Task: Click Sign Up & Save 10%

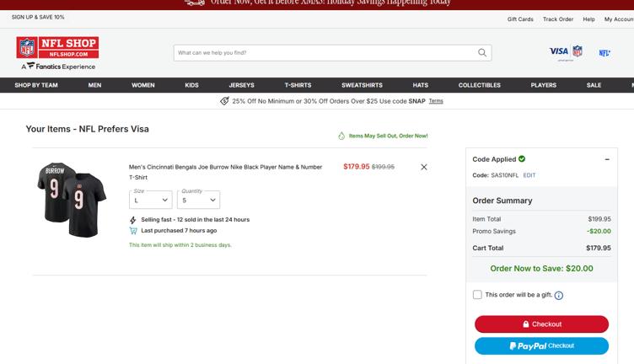Action: [38, 17]
